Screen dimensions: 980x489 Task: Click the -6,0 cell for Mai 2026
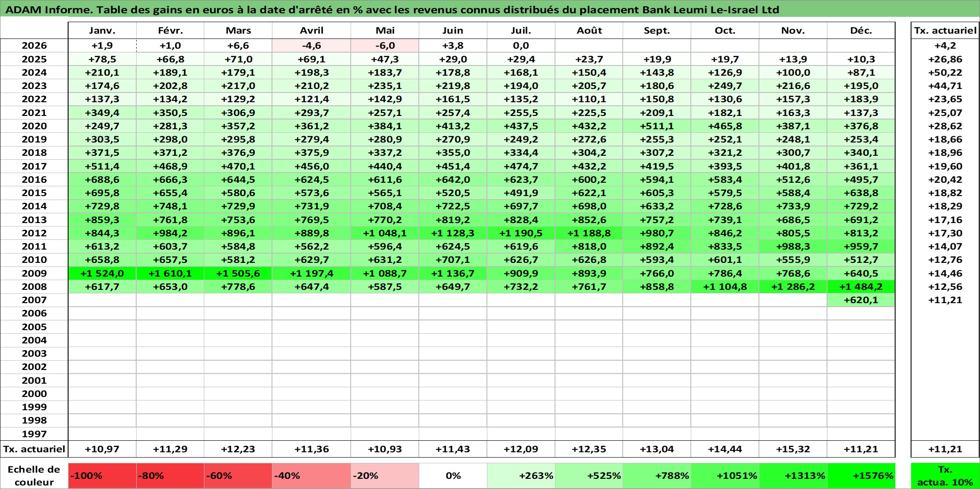385,46
